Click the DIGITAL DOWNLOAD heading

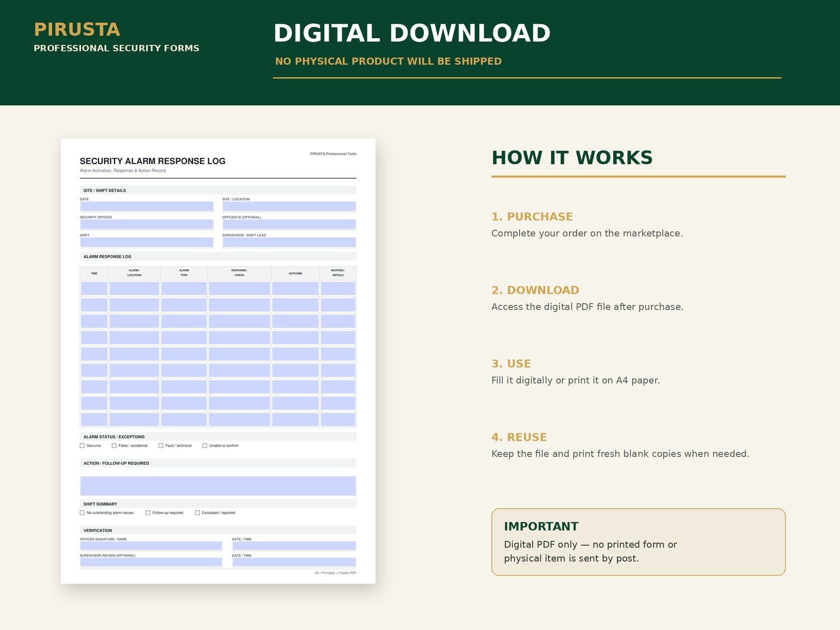412,33
